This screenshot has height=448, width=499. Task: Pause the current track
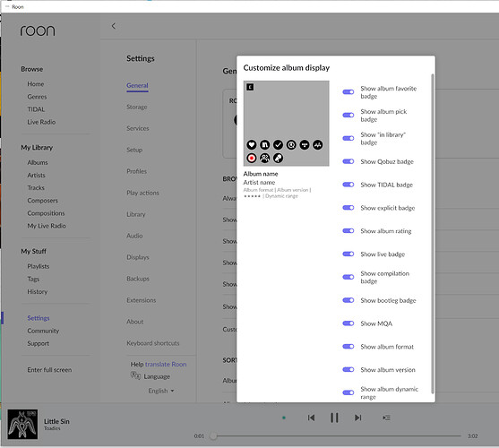[x=334, y=418]
